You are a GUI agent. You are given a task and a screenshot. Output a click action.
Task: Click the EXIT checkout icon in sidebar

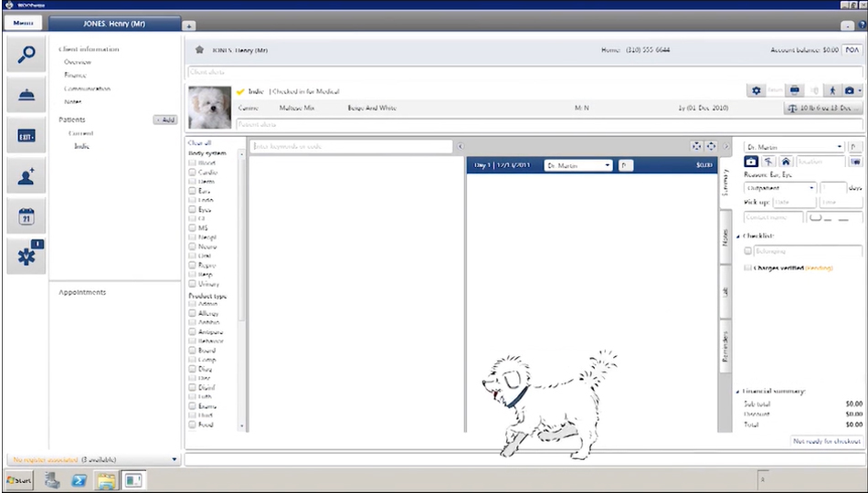[x=26, y=135]
